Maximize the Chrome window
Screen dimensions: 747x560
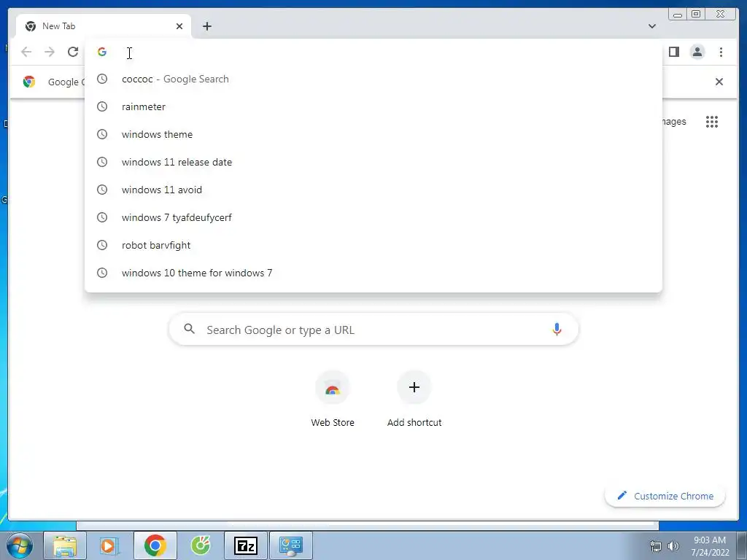tap(696, 14)
